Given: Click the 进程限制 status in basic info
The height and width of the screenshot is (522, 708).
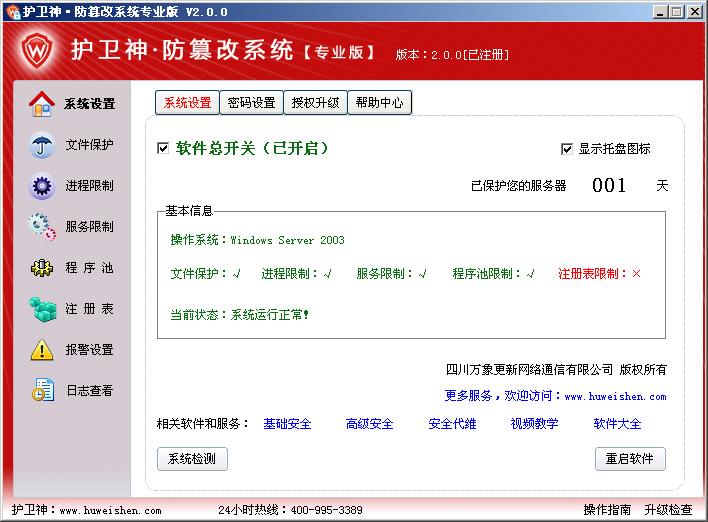Looking at the screenshot, I should (297, 274).
